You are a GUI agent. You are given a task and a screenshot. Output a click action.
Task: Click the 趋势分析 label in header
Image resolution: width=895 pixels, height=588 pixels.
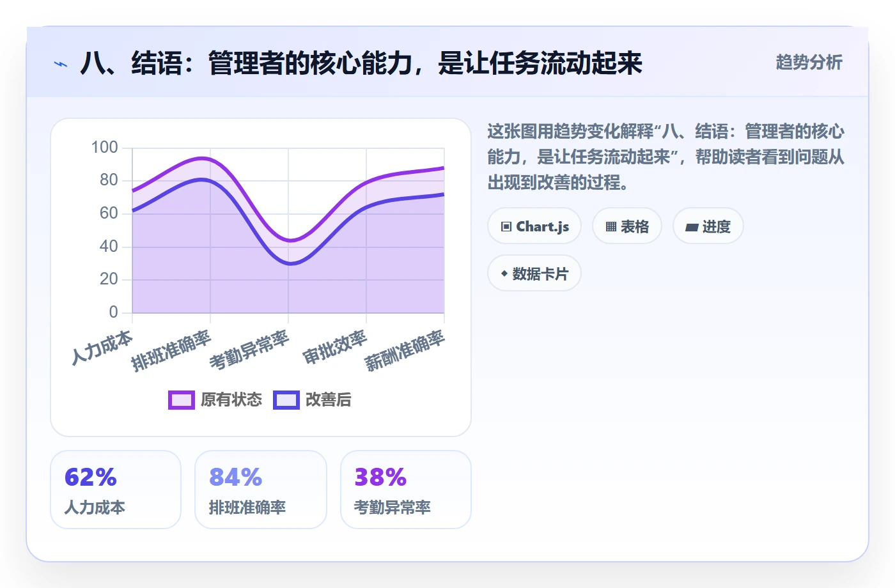809,62
